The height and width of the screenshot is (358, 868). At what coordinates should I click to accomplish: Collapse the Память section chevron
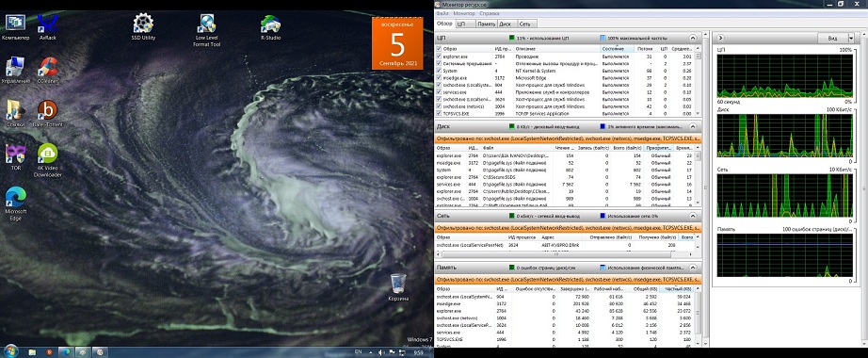point(693,268)
